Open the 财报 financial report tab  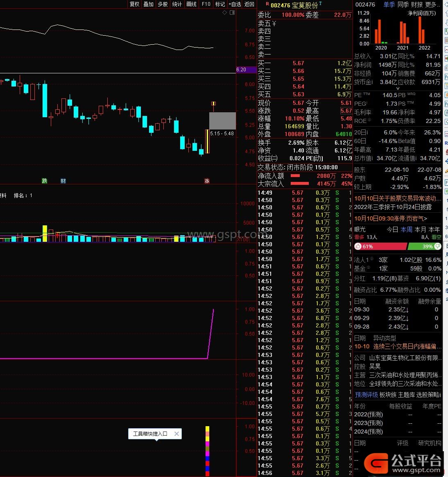pos(417,5)
